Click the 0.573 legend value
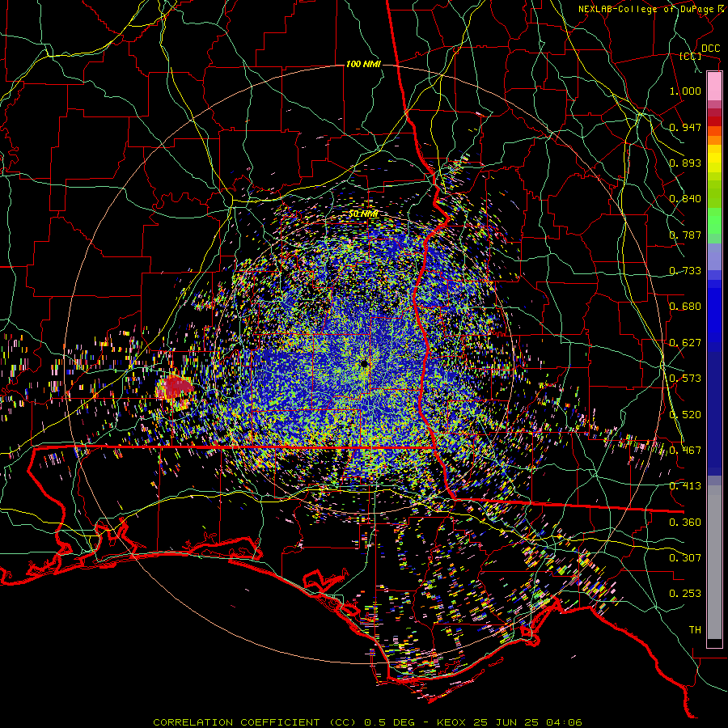 coord(685,379)
